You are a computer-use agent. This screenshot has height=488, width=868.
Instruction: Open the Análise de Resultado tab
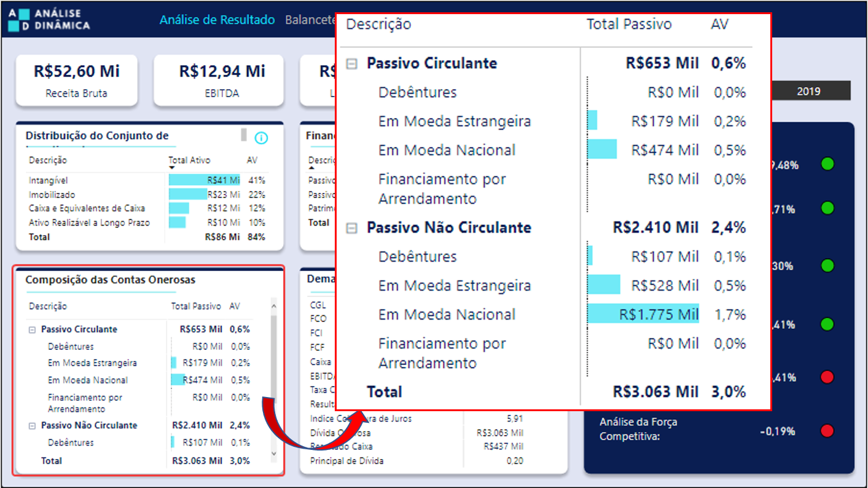coord(217,20)
